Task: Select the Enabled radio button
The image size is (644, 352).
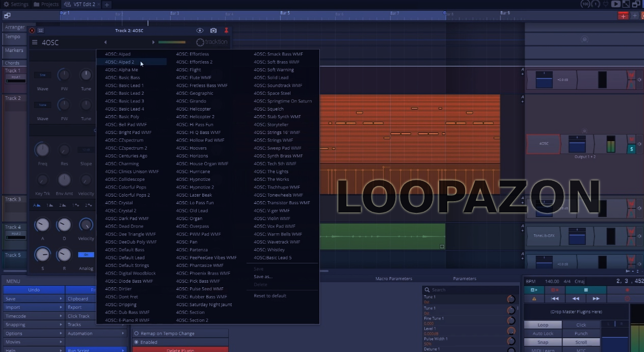Action: (x=137, y=342)
